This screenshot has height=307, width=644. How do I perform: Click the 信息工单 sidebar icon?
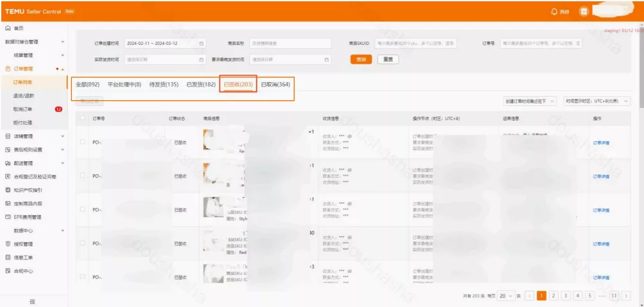(8, 258)
